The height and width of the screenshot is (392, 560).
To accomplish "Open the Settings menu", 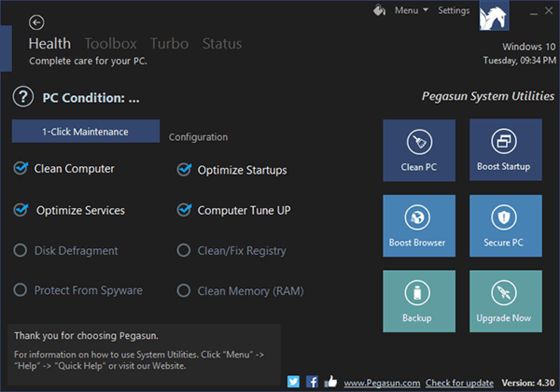I will click(453, 10).
